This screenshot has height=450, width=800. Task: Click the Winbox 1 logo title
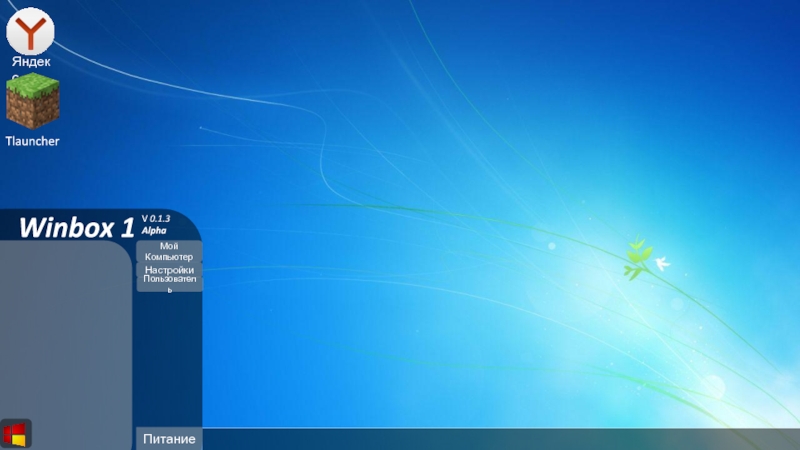tap(76, 228)
